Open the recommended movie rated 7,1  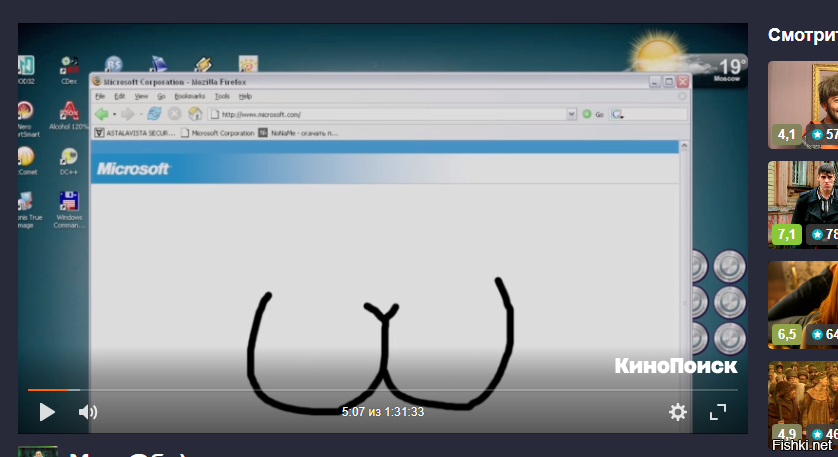point(803,204)
